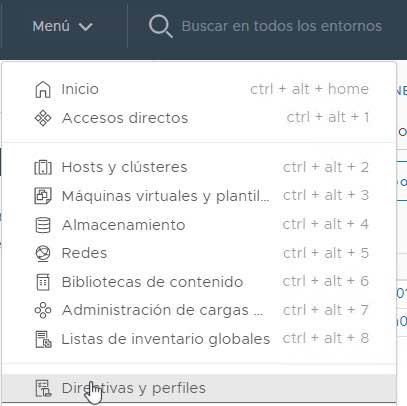Click the Redes globe icon

pos(43,253)
